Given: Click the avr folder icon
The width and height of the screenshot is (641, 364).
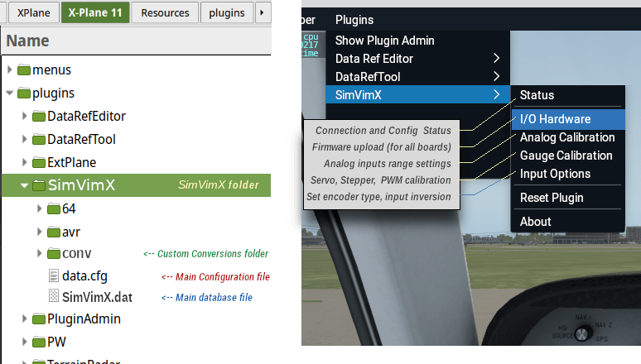Looking at the screenshot, I should tap(54, 232).
